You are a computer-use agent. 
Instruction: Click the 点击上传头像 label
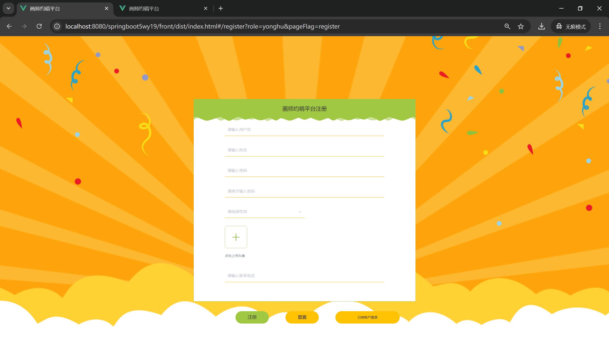pos(235,256)
